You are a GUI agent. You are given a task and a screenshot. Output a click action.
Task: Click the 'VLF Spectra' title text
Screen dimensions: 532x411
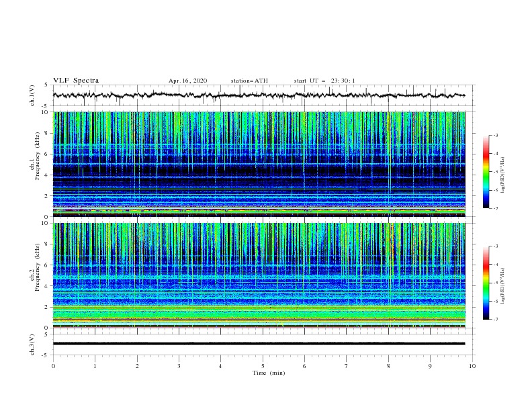point(76,81)
